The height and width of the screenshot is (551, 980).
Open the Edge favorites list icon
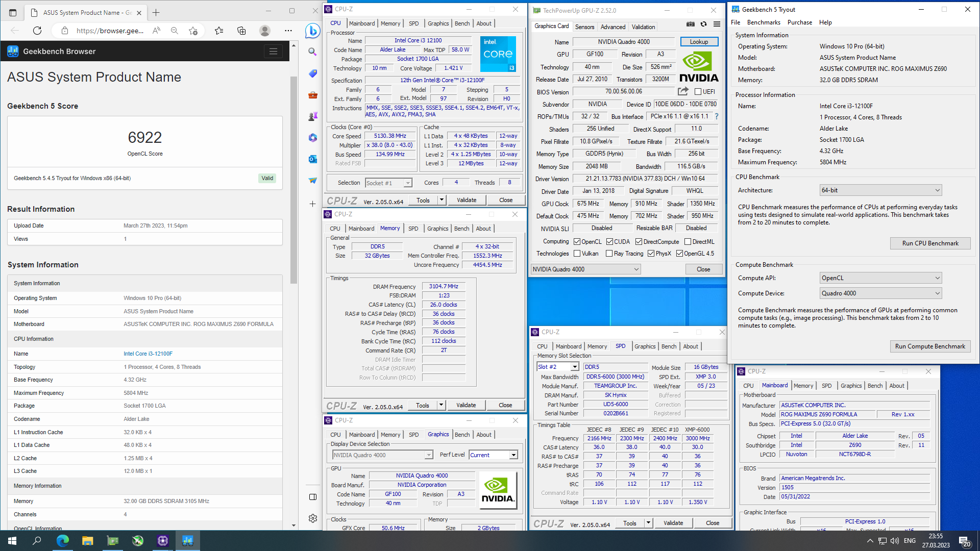(x=219, y=31)
